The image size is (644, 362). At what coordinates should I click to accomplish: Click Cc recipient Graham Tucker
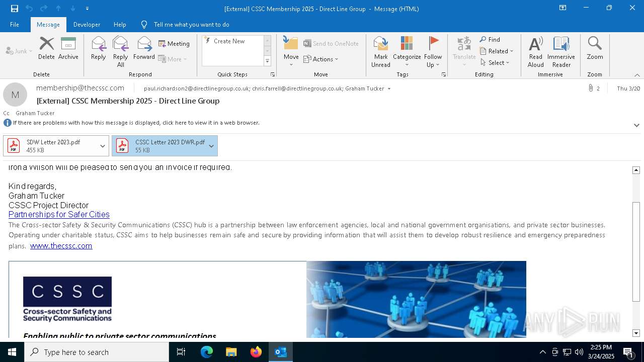coord(35,114)
